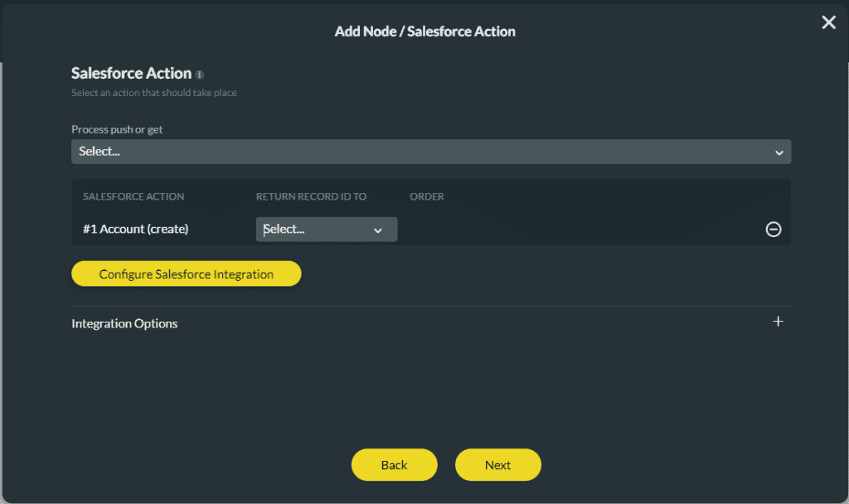Click the Add Node / Salesforce Action title
This screenshot has width=849, height=504.
point(424,31)
